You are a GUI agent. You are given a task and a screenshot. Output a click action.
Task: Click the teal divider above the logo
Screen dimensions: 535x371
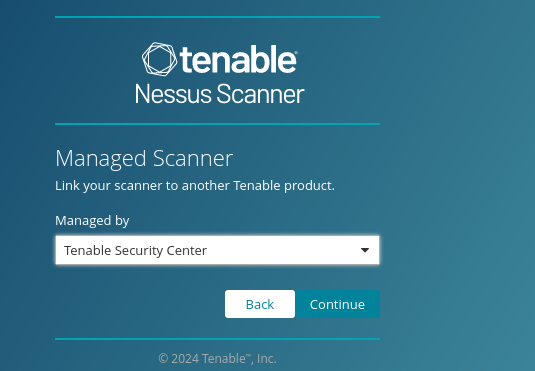click(x=217, y=17)
